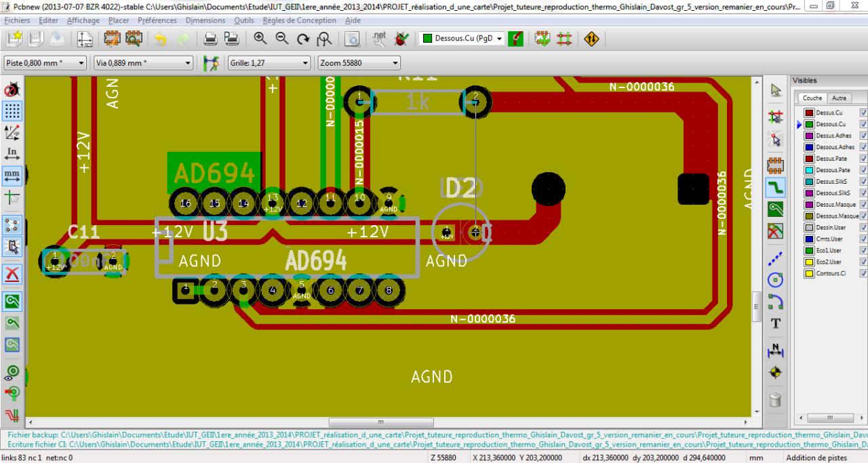Launch FreeRoute yellow diamond icon
The height and width of the screenshot is (463, 868).
click(x=591, y=39)
